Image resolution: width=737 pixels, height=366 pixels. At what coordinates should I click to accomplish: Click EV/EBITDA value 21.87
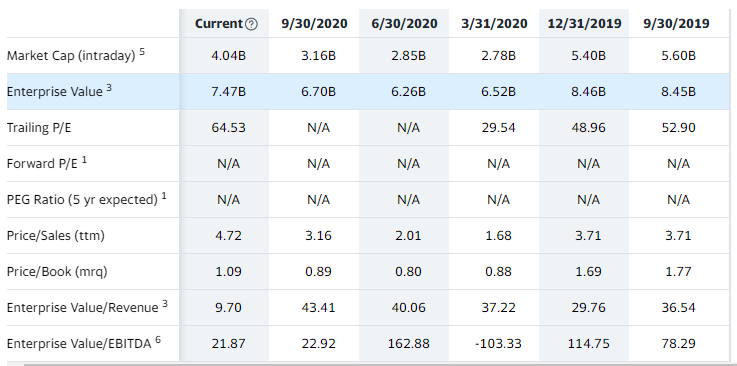(x=228, y=343)
